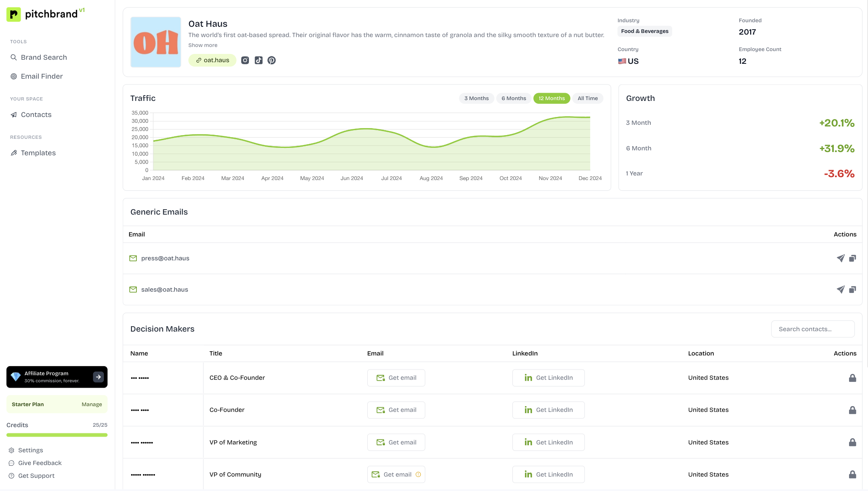Click the press@oat.haus email text
The height and width of the screenshot is (491, 868).
(165, 258)
